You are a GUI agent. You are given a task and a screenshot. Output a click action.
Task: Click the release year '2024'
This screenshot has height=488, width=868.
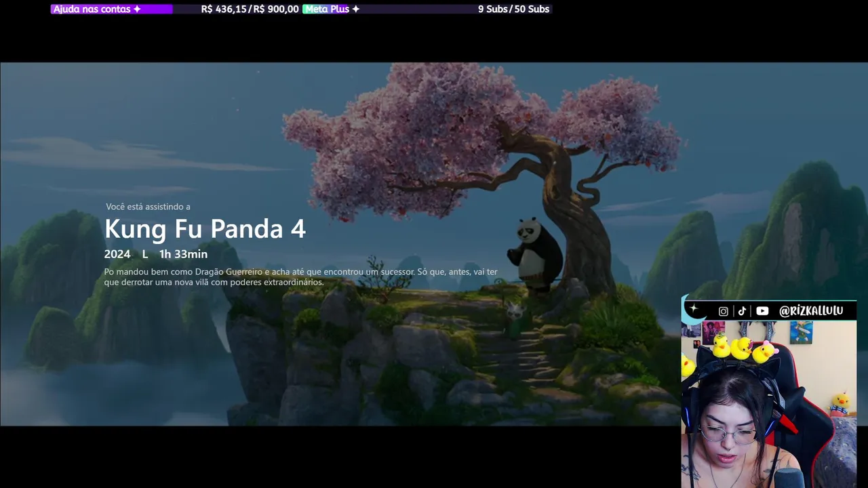click(117, 254)
